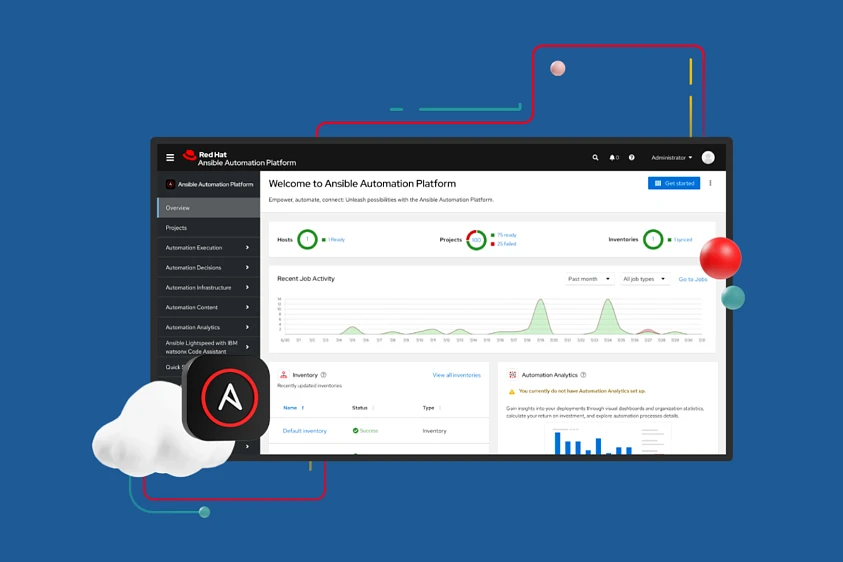
Task: Click the Red Hat logo in header
Action: tap(189, 156)
